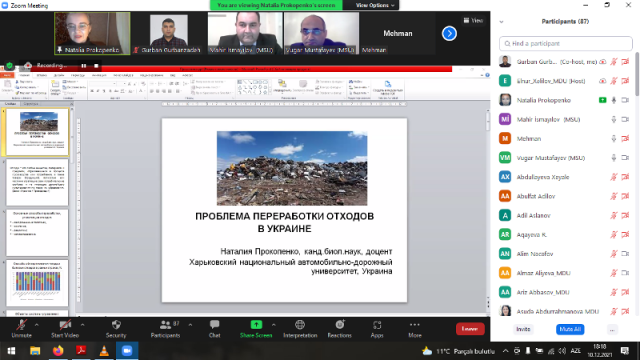
Task: Stop the recording
Action: (x=96, y=66)
